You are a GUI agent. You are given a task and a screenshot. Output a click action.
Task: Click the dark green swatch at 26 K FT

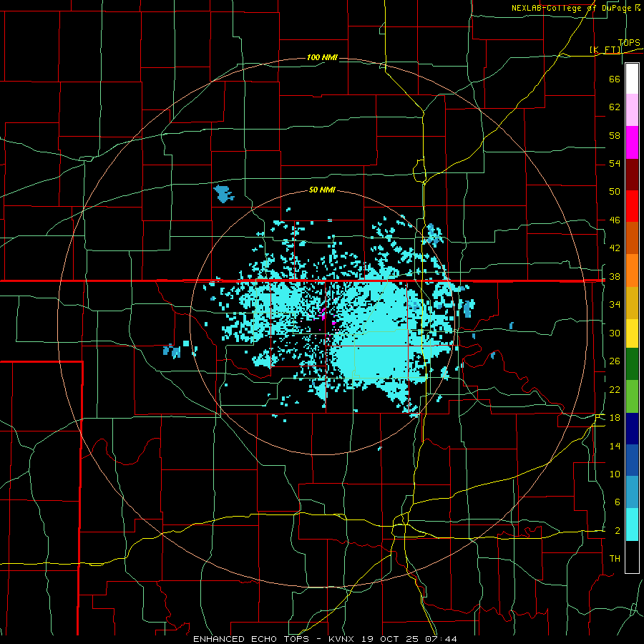click(x=632, y=364)
